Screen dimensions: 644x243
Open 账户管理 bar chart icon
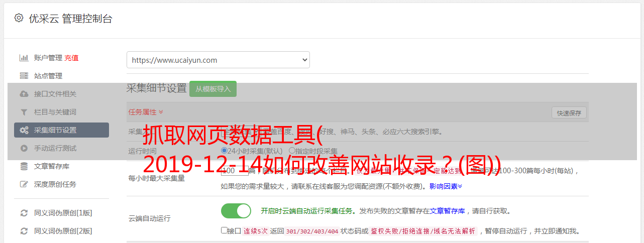(24, 58)
